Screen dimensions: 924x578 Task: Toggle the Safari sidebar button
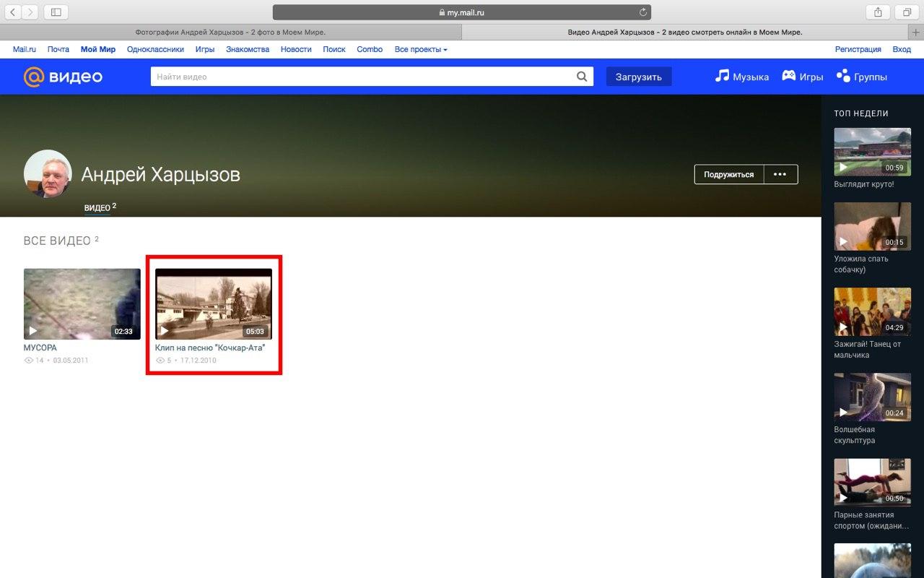point(56,12)
